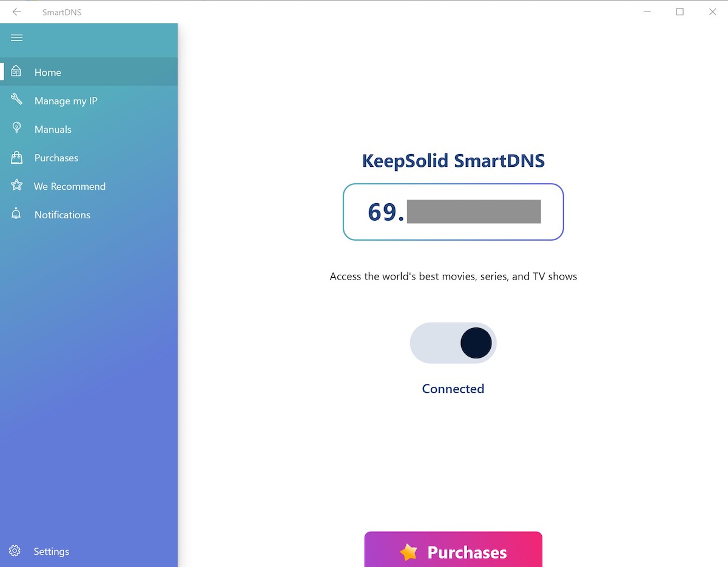Image resolution: width=728 pixels, height=567 pixels.
Task: Click the We Recommend star icon
Action: coord(16,186)
